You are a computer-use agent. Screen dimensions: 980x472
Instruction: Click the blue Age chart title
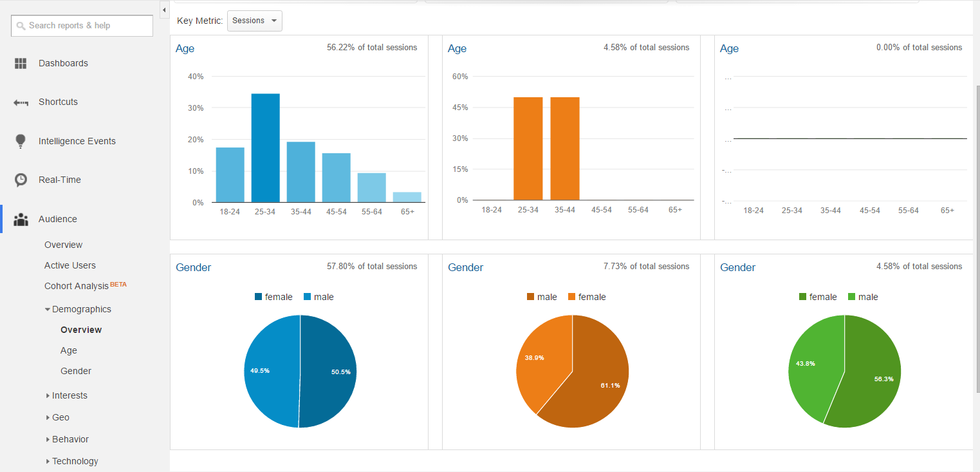[x=185, y=48]
